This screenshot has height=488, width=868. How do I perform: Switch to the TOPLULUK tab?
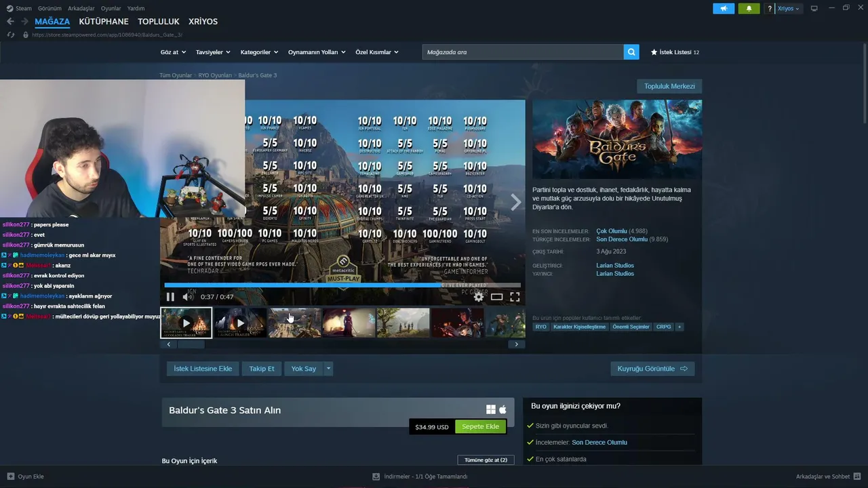[x=159, y=22]
